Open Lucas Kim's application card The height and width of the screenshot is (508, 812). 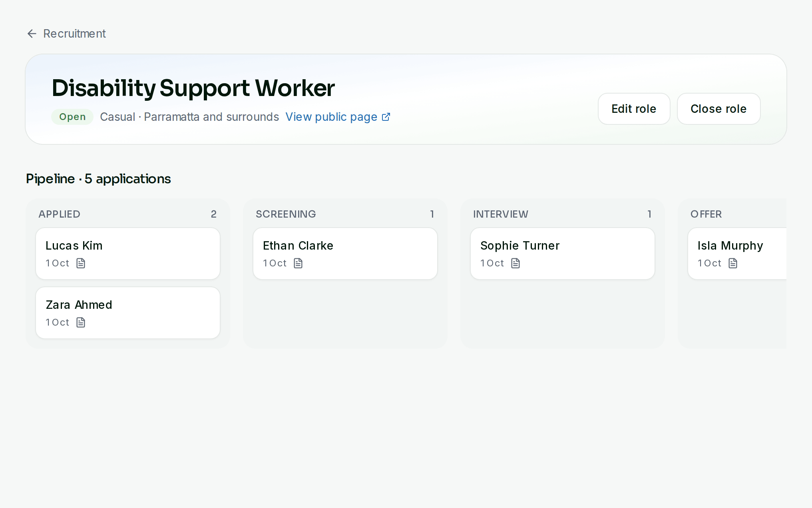[128, 254]
